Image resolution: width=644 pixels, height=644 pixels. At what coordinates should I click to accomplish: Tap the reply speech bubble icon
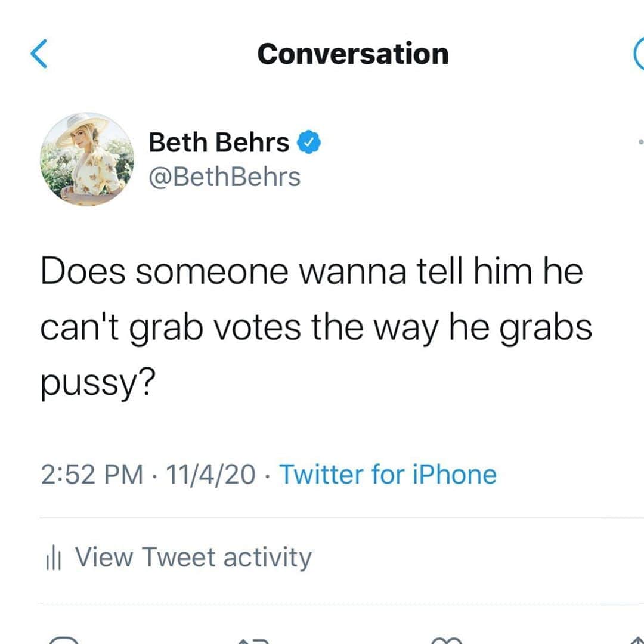[x=63, y=640]
